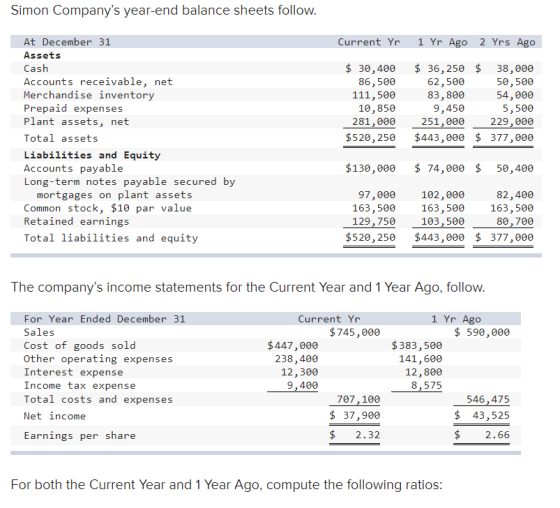Image resolution: width=560 pixels, height=508 pixels.
Task: Click Current Yr cash value $30,400
Action: pos(370,68)
